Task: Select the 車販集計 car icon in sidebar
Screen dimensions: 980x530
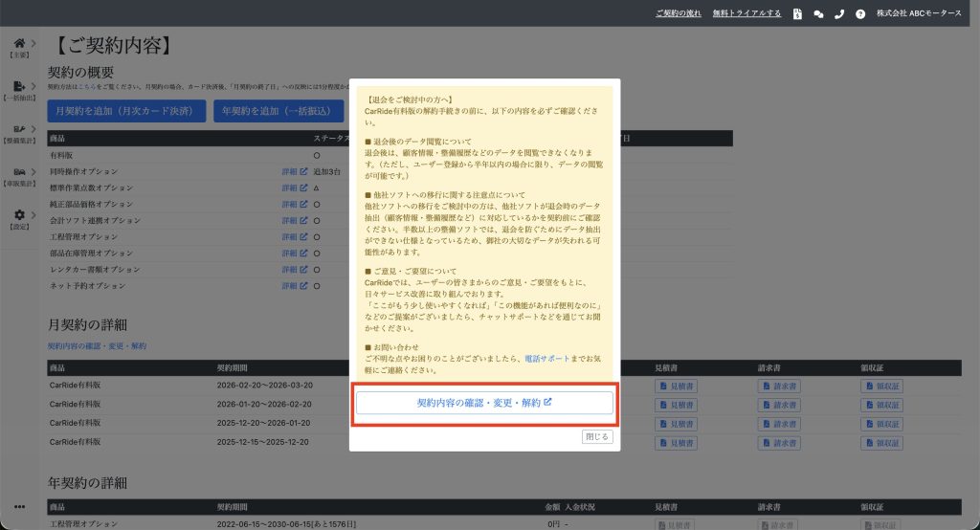Action: click(19, 172)
